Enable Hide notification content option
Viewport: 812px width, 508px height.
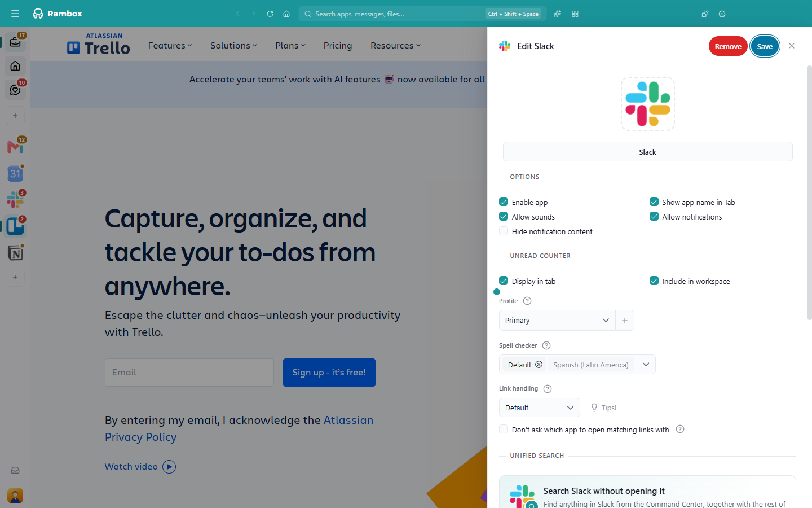[x=504, y=231]
